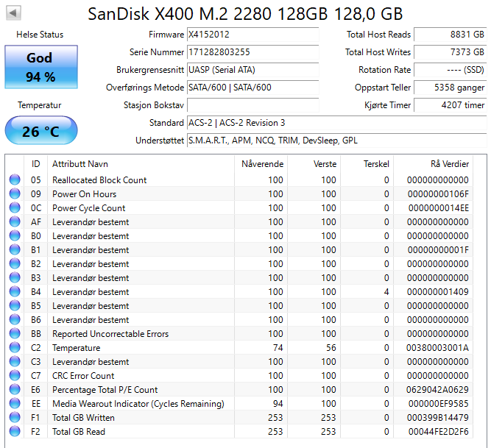Select Percentage Total P/E Count attribute name
The image size is (491, 448).
click(105, 389)
